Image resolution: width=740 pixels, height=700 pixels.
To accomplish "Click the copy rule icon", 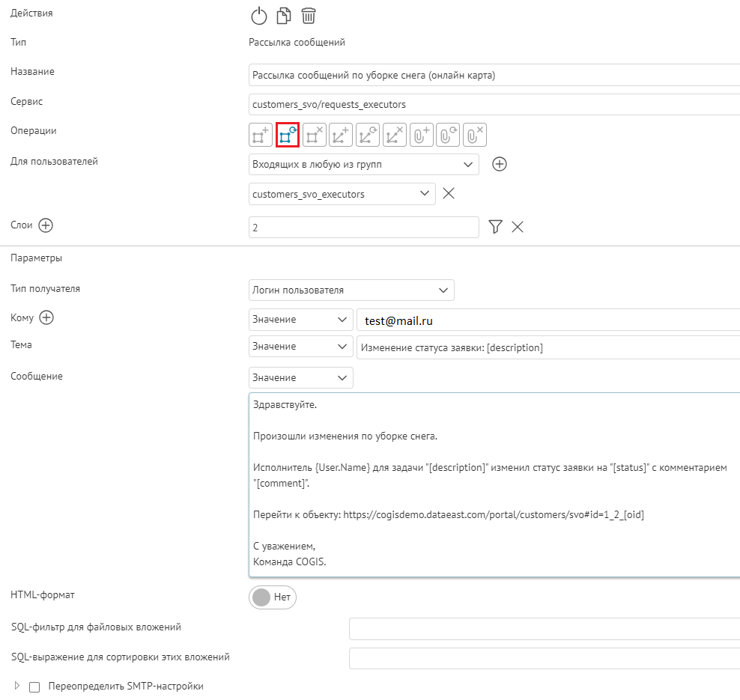I will coord(283,16).
